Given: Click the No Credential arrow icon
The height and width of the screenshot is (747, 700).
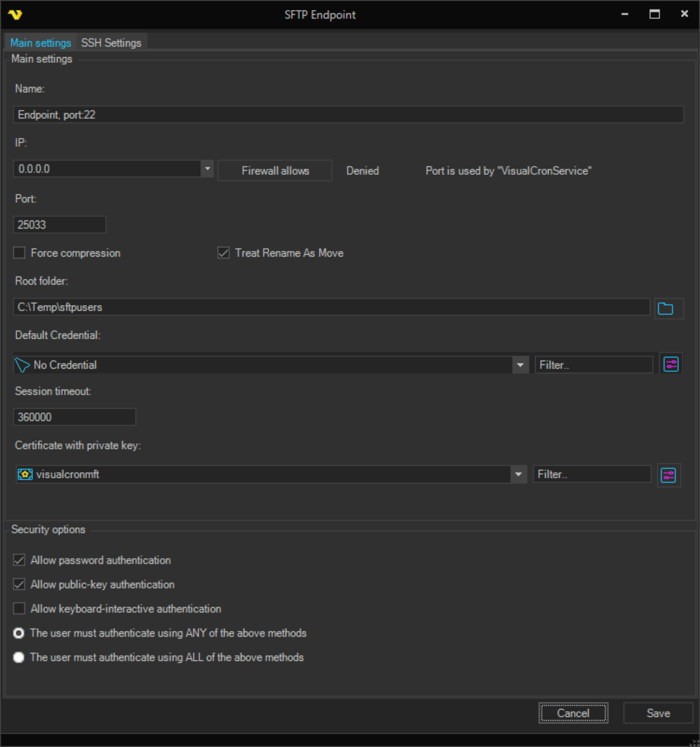Looking at the screenshot, I should click(x=22, y=365).
